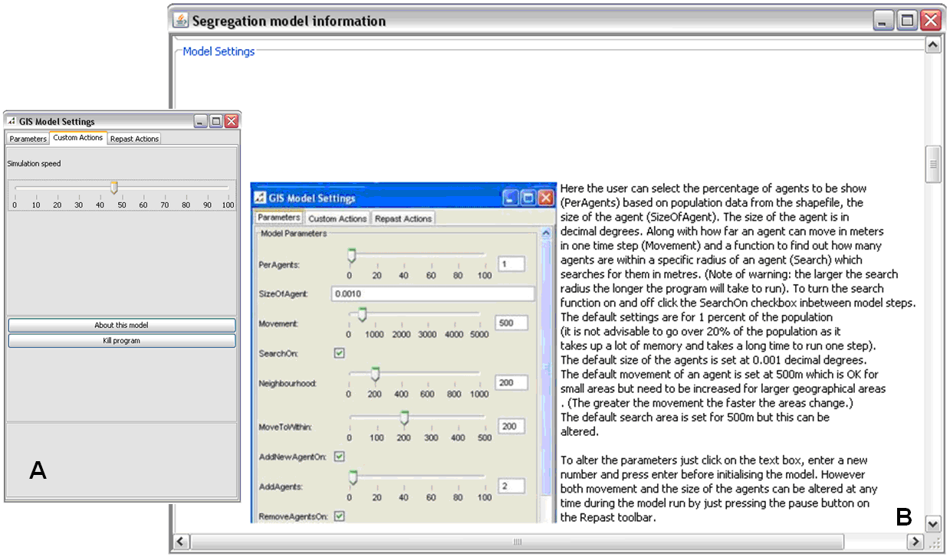Click Repast Actions tab in embedded GIS Model Settings image
Viewport: 950px width, 560px height.
[403, 218]
